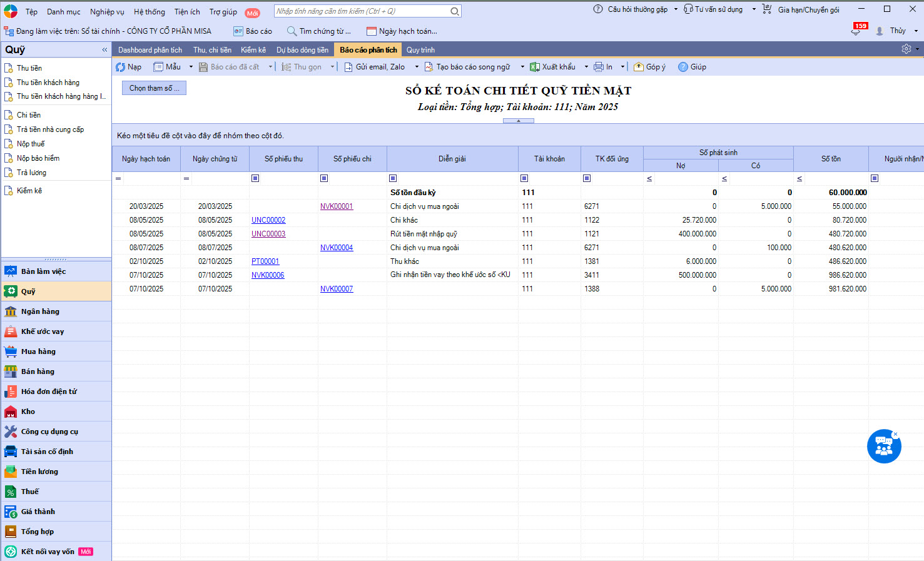
Task: Open the Kho warehouse module
Action: click(x=28, y=412)
